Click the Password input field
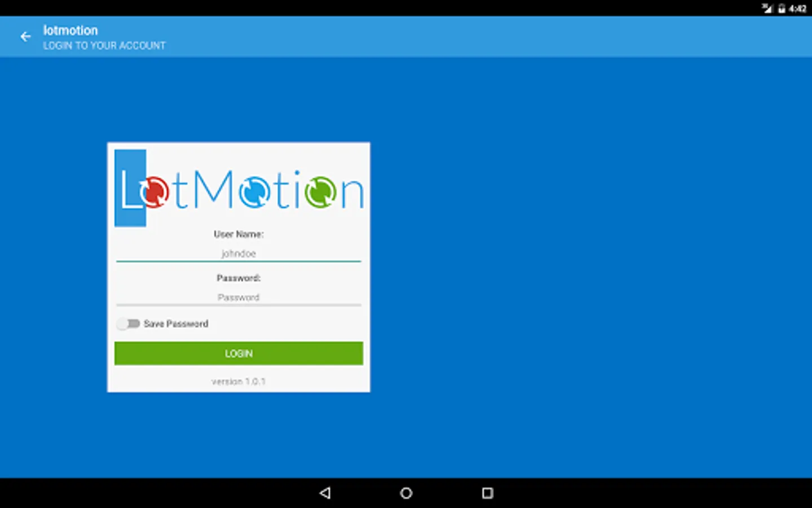The width and height of the screenshot is (812, 508). coord(239,297)
